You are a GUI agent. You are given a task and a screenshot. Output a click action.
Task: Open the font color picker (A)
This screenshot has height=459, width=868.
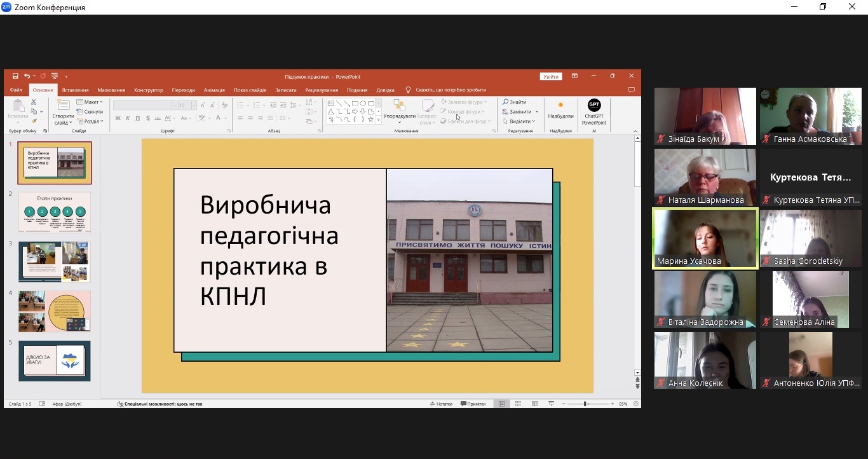click(218, 118)
